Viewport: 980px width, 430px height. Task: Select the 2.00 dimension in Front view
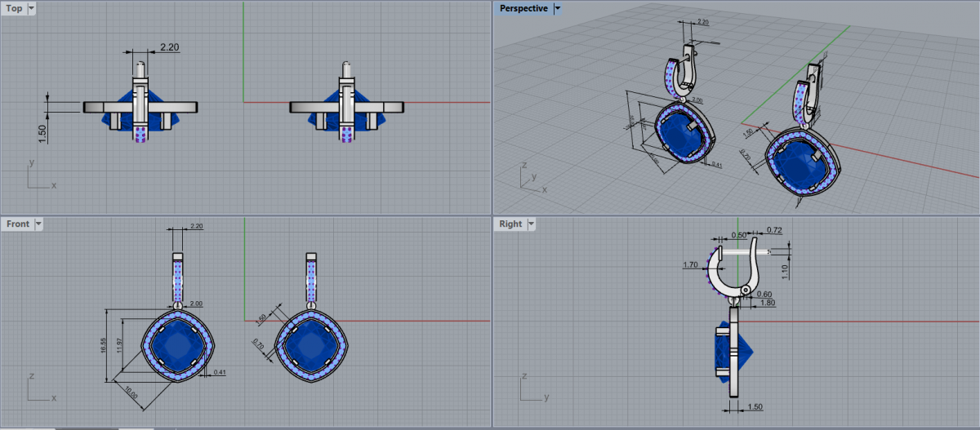pyautogui.click(x=196, y=304)
